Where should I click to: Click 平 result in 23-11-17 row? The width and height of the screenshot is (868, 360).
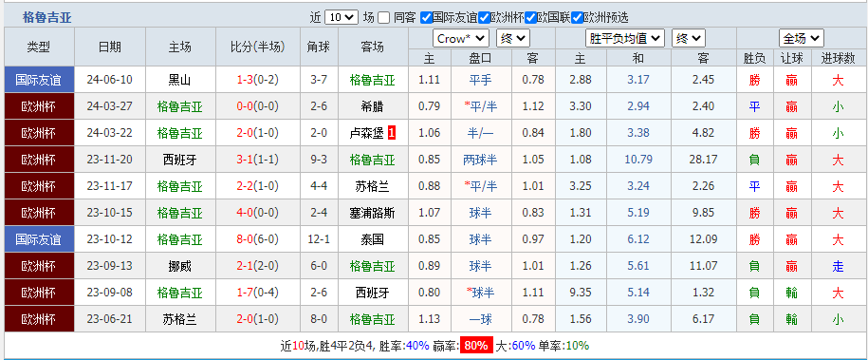[x=754, y=186]
